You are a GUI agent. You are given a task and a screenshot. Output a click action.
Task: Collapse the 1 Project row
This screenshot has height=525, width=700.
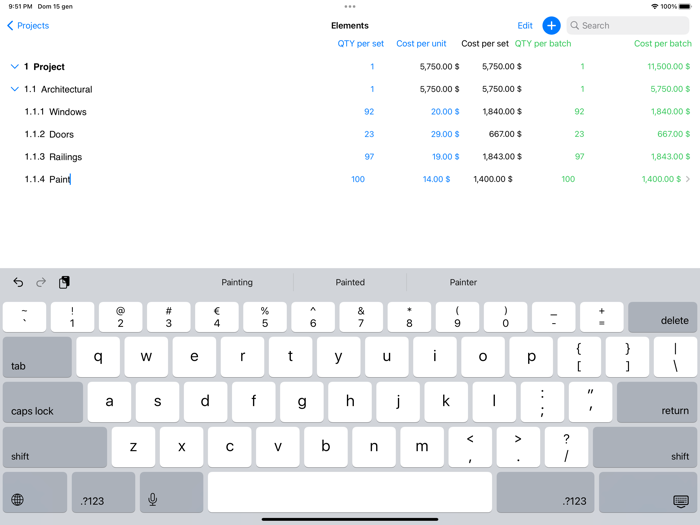point(14,67)
